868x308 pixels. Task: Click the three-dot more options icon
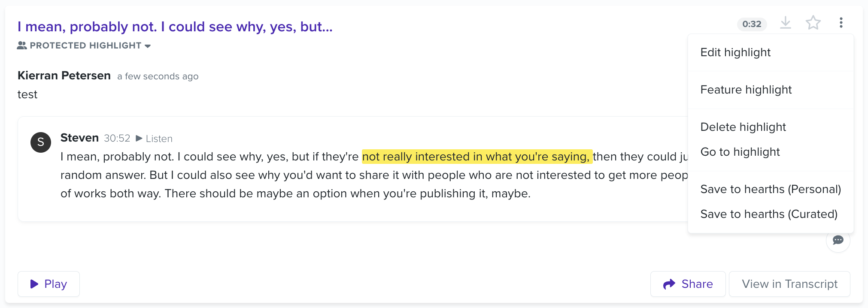(x=841, y=23)
